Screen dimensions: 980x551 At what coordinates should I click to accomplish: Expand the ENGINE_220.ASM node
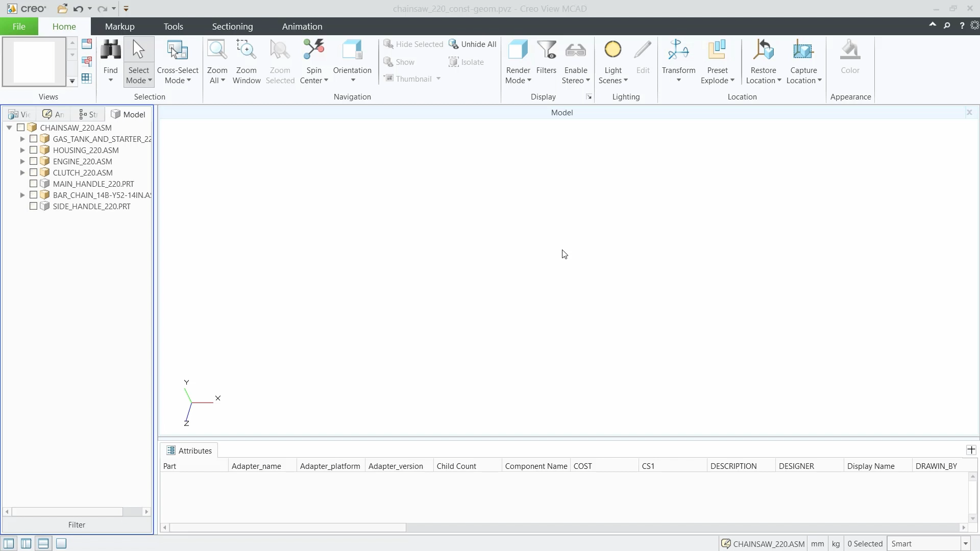(22, 161)
